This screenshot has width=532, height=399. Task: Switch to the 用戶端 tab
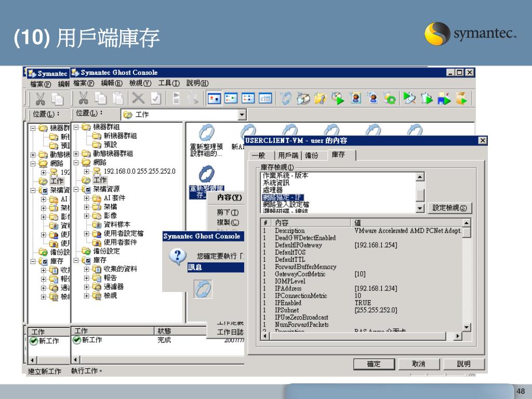(288, 155)
